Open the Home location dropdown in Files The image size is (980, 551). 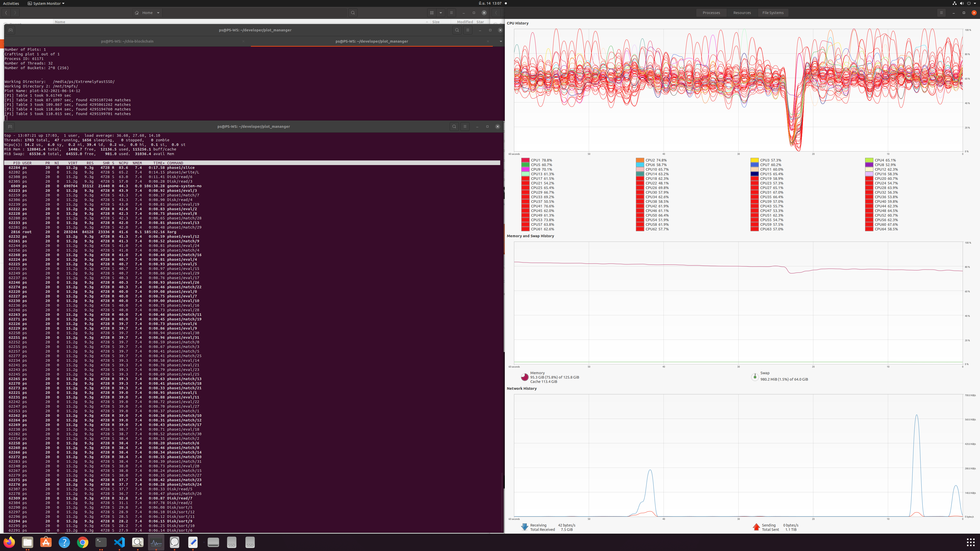click(159, 12)
